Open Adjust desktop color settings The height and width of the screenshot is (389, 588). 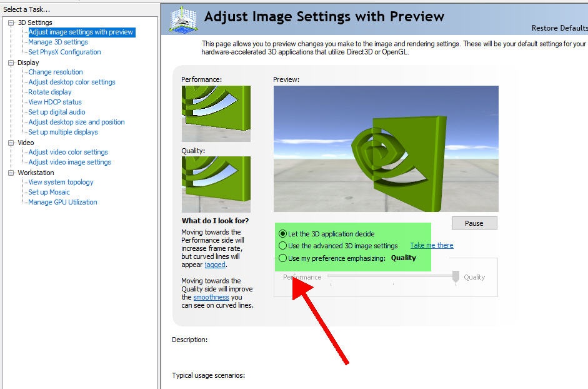tap(72, 82)
